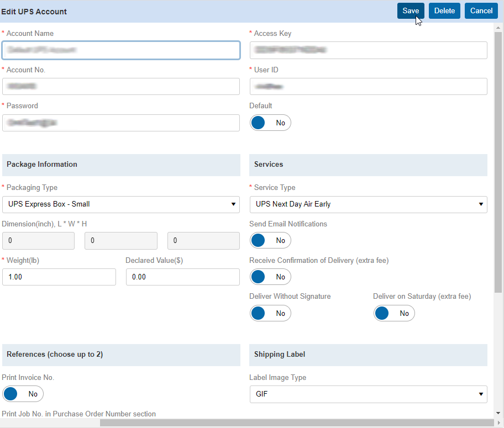This screenshot has height=428, width=504.
Task: Click the Delete button
Action: click(x=444, y=11)
